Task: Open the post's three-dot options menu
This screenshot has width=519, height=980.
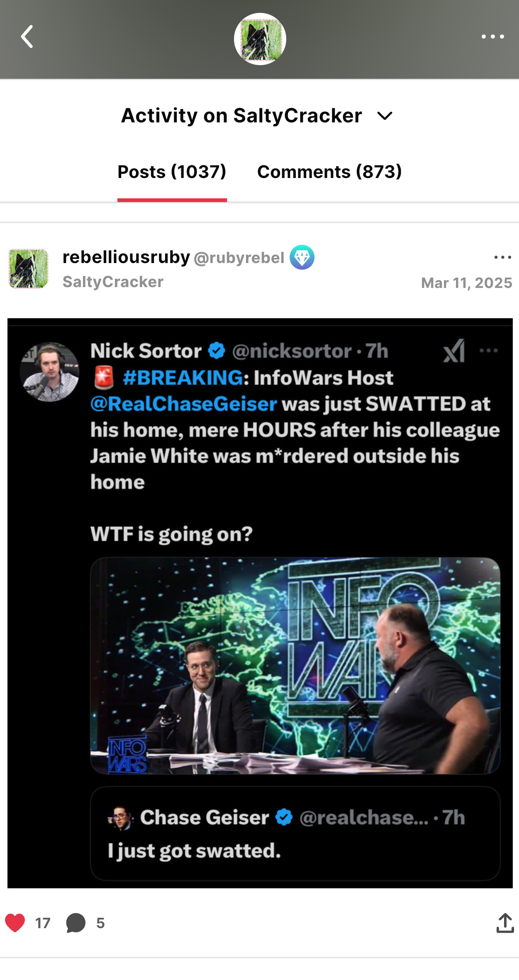Action: 502,258
